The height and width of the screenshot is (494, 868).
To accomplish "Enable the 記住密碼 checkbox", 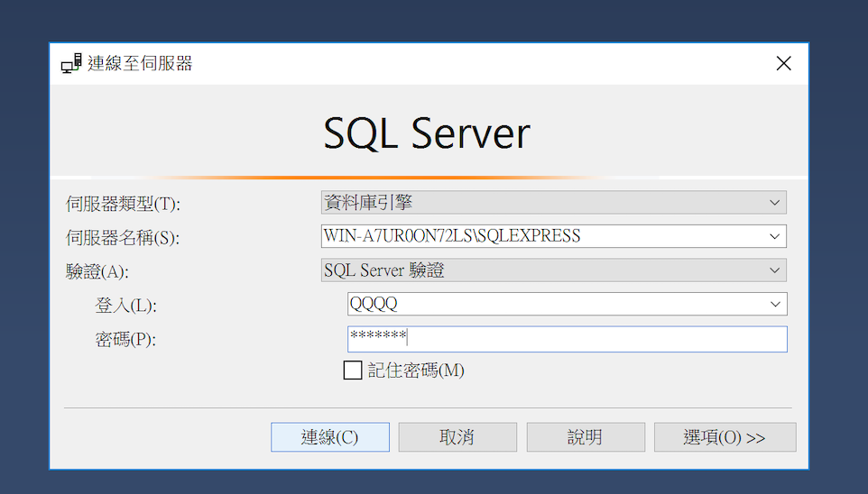I will tap(353, 370).
